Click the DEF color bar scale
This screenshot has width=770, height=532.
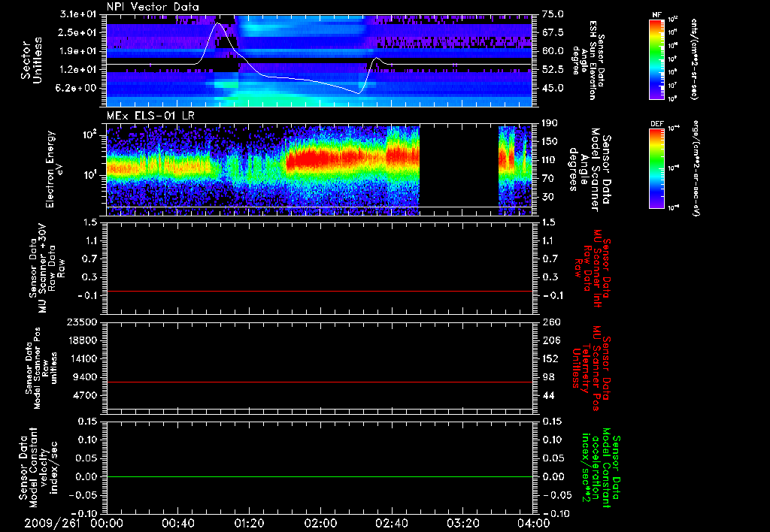click(x=657, y=168)
